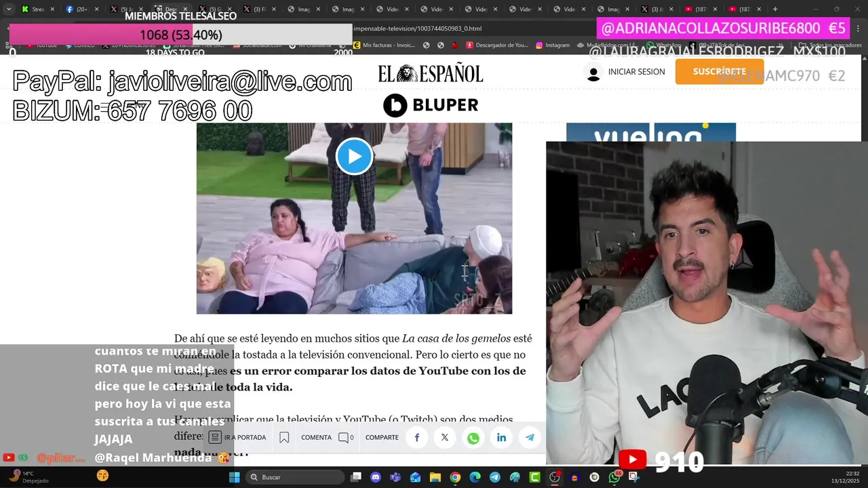
Task: Click the taskbar Buscar search box
Action: click(x=295, y=477)
